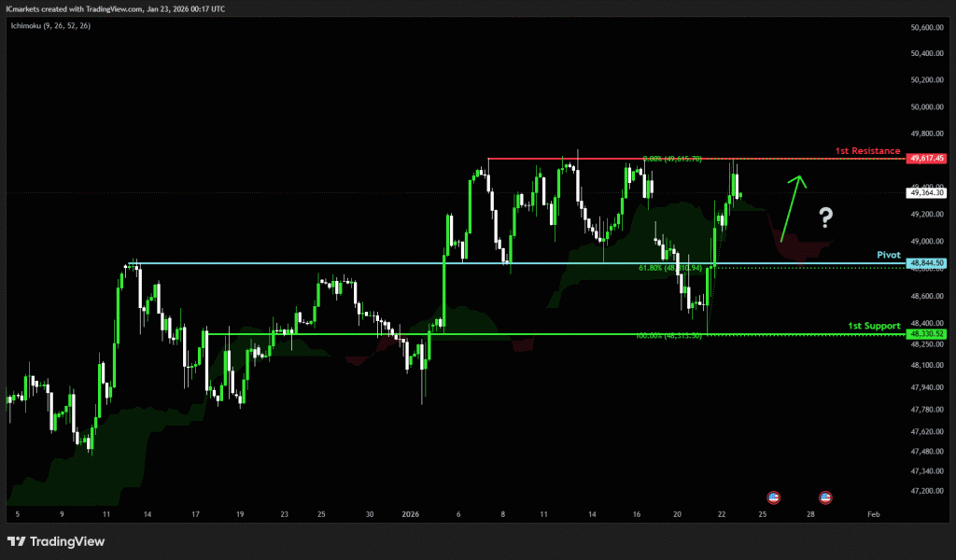This screenshot has width=956, height=560.
Task: Click the 1st Resistance text label
Action: [867, 150]
